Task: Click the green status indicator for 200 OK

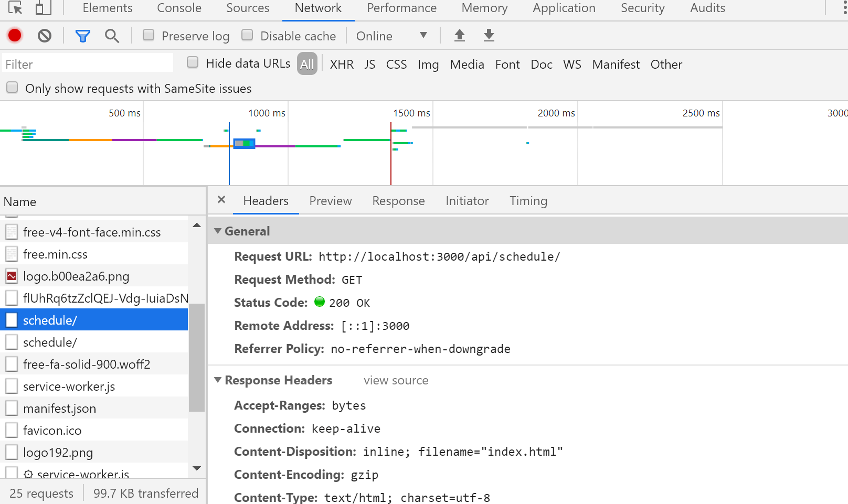Action: tap(320, 302)
